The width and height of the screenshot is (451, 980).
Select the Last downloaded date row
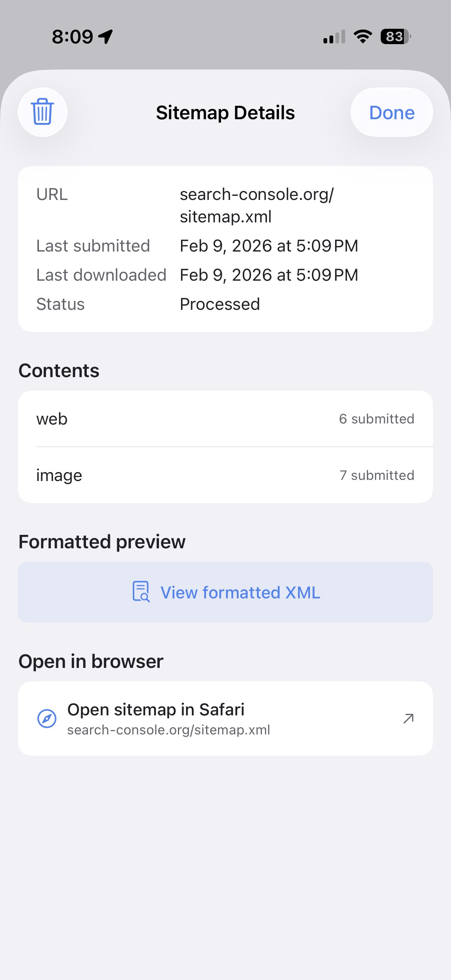(225, 274)
